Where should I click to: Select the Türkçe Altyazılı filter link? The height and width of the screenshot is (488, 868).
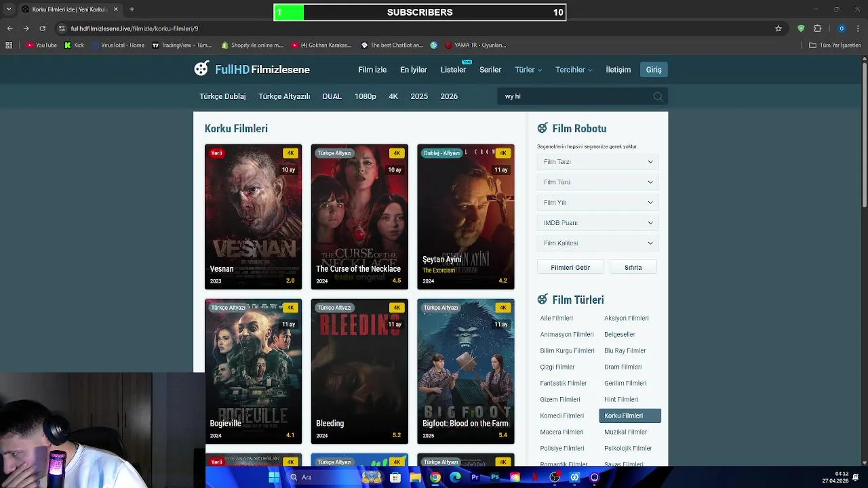coord(284,96)
